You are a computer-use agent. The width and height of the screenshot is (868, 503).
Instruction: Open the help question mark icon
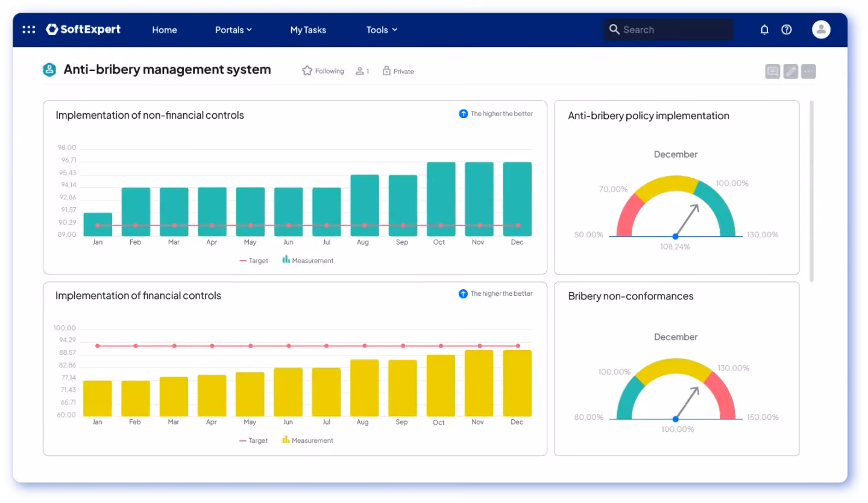click(787, 30)
